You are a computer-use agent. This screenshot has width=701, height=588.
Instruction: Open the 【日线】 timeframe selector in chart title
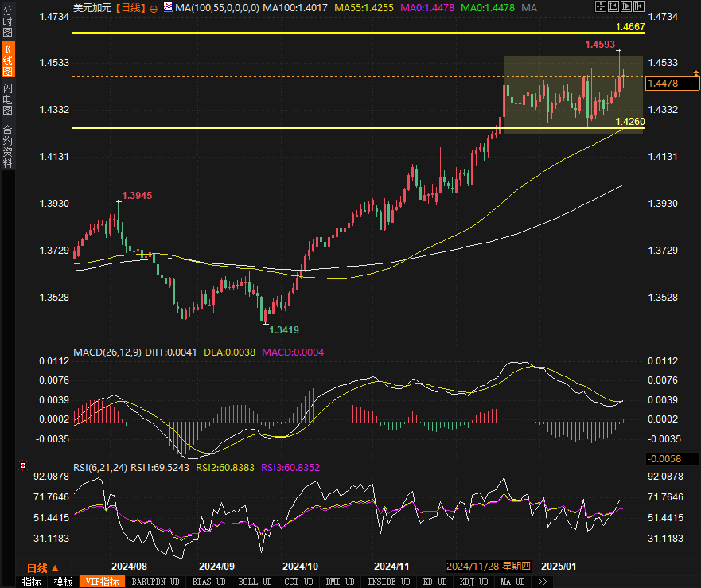[x=130, y=8]
